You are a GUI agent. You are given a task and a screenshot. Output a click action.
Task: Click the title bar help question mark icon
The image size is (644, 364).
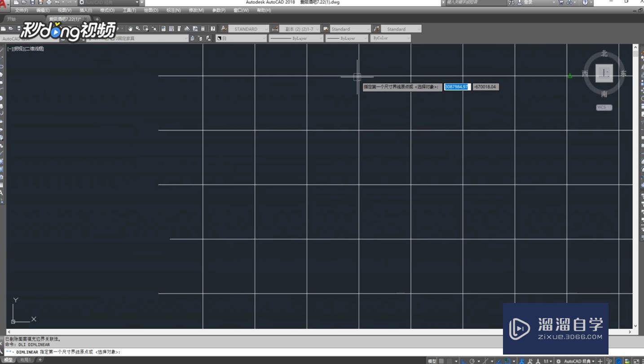point(585,2)
